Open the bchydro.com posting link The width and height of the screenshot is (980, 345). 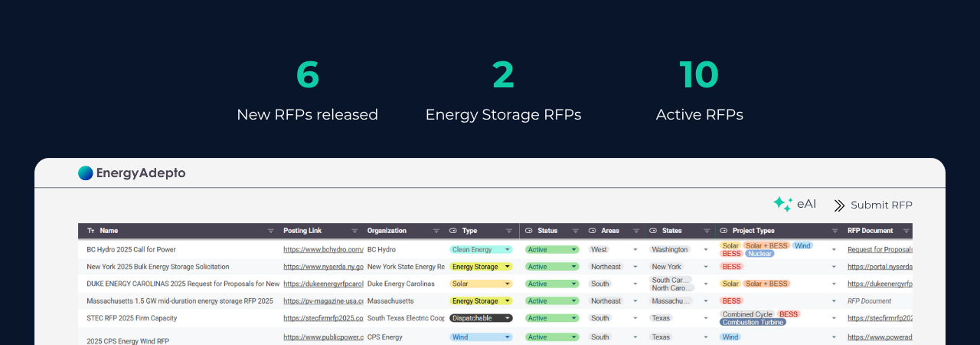(x=323, y=249)
